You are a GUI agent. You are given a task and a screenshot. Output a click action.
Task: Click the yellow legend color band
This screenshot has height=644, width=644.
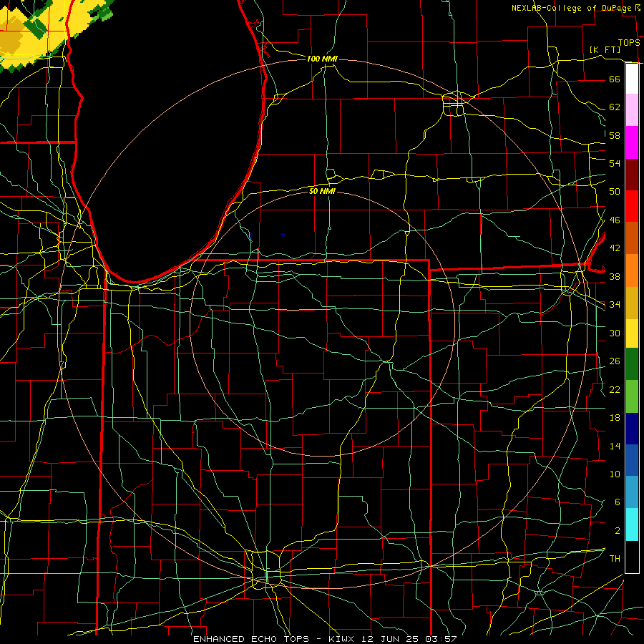point(632,333)
